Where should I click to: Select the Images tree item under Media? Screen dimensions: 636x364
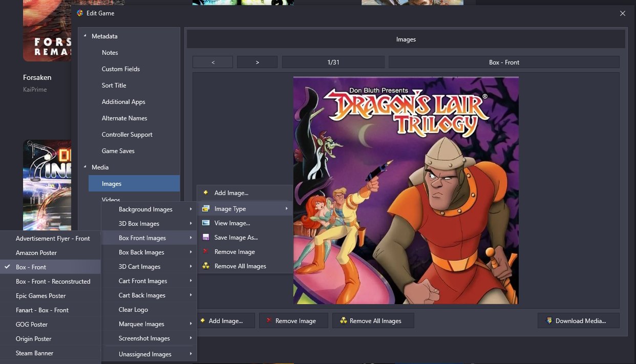click(x=134, y=184)
